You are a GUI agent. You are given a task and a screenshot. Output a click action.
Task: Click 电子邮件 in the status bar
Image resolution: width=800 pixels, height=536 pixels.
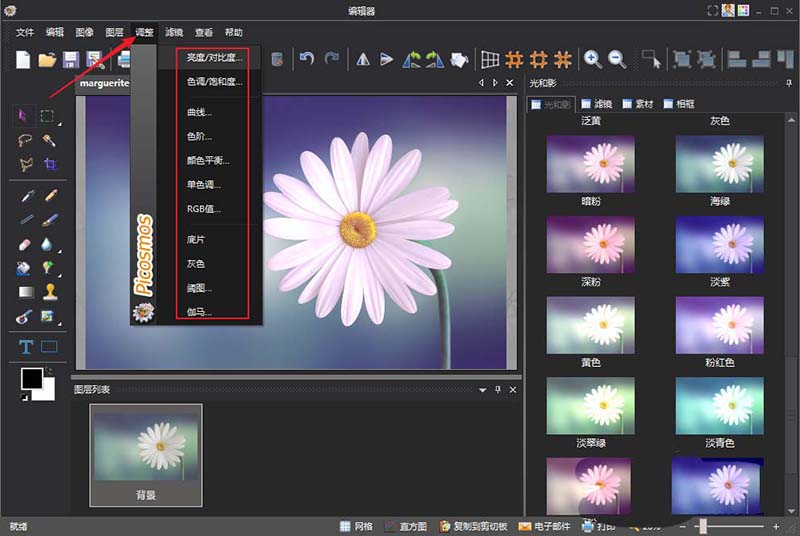[544, 526]
